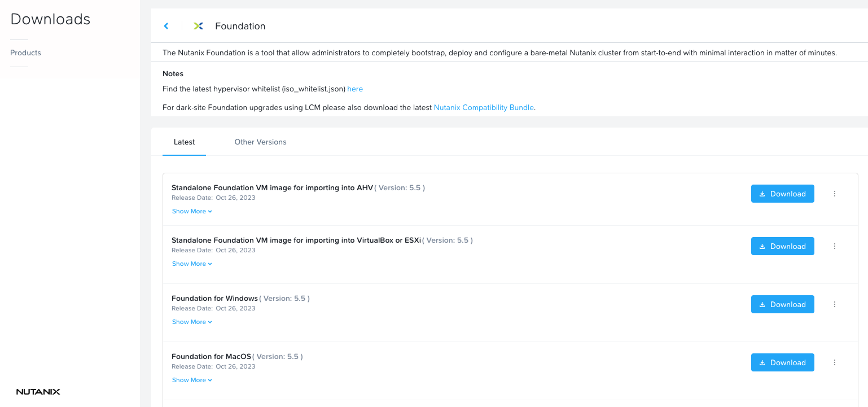Expand Show More under Foundation for MacOS
This screenshot has width=868, height=407.
192,380
